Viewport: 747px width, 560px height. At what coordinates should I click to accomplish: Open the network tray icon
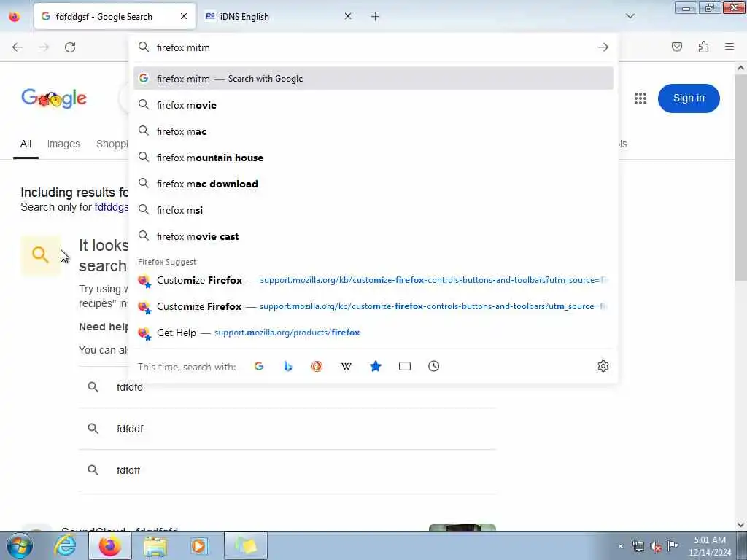click(x=638, y=546)
